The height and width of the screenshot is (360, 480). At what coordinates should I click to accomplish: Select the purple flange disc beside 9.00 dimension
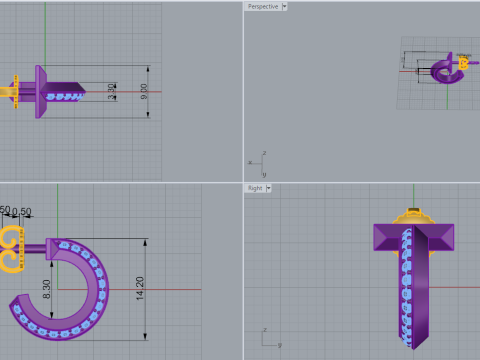[x=40, y=92]
